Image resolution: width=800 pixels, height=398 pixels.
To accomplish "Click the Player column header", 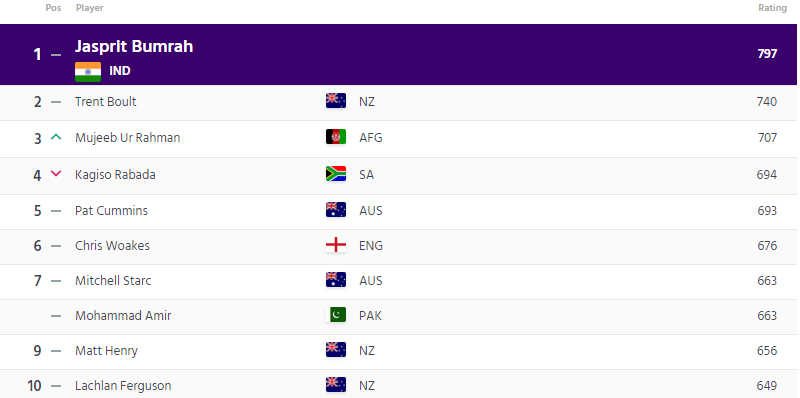I will click(x=90, y=8).
